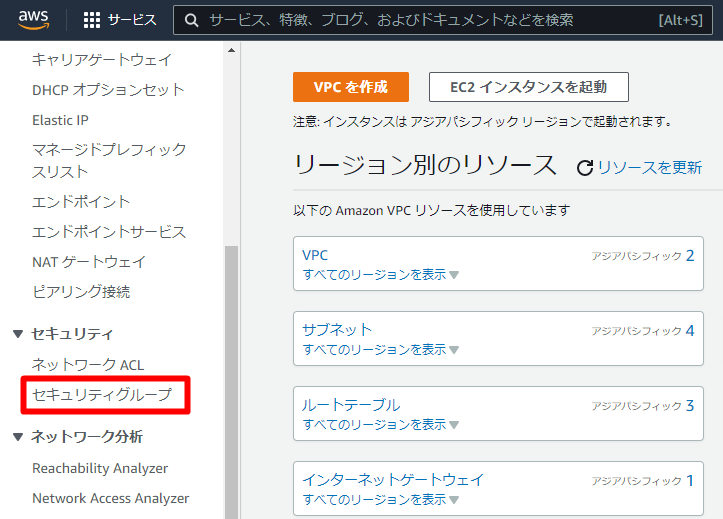Open エンドポイントサービス in the sidebar
The height and width of the screenshot is (519, 723).
109,231
